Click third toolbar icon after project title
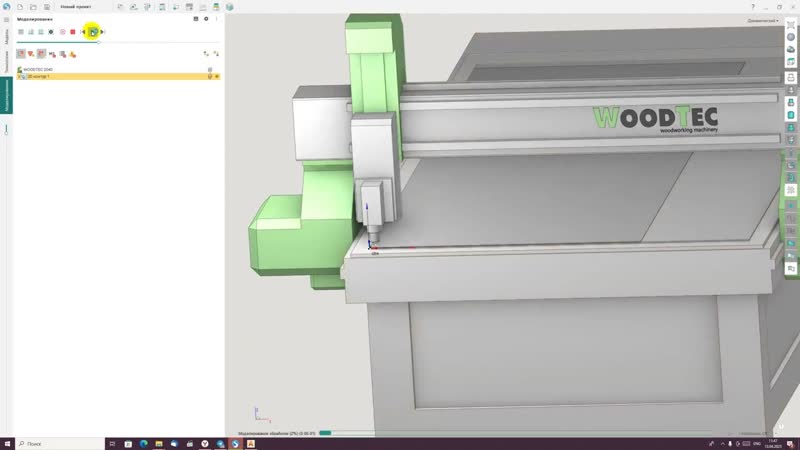This screenshot has width=800, height=450. 147,7
